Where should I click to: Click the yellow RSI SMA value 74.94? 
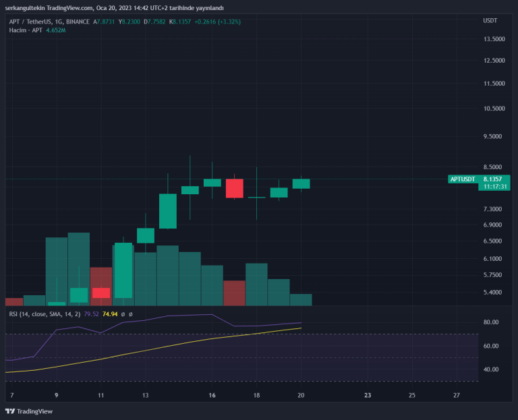pos(109,313)
